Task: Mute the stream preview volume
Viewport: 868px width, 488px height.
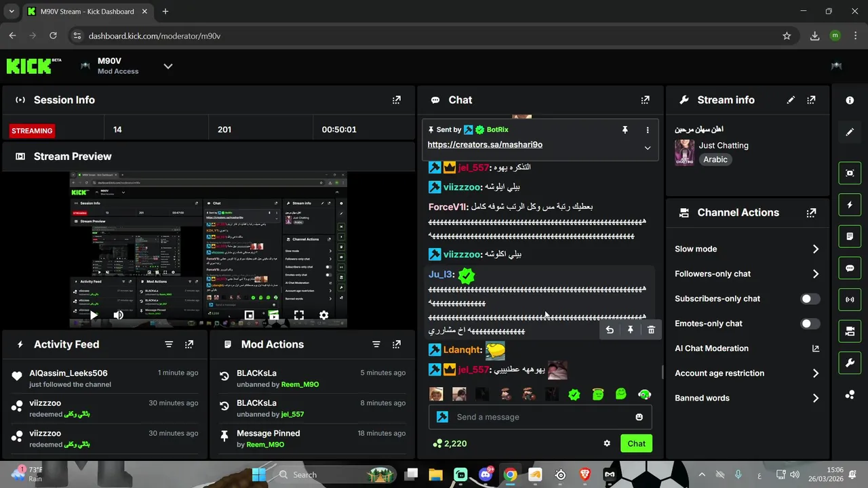Action: point(119,314)
